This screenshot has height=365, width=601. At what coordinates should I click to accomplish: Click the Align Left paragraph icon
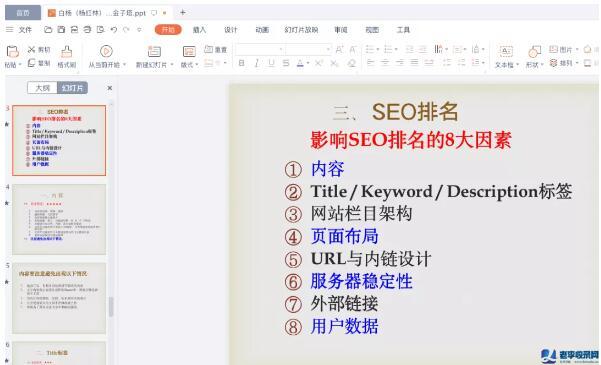(370, 62)
